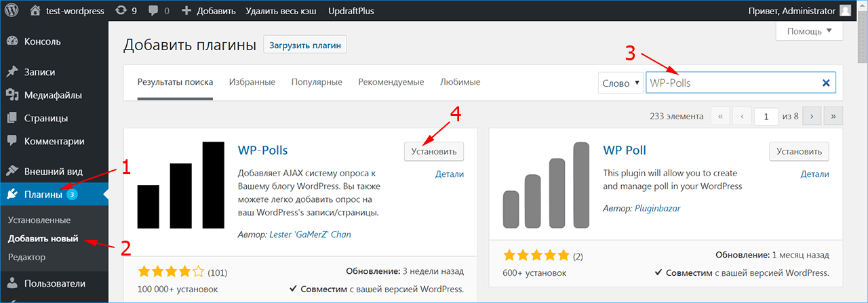Image resolution: width=868 pixels, height=303 pixels.
Task: Switch to the Рекомендуемые tab
Action: coord(391,82)
